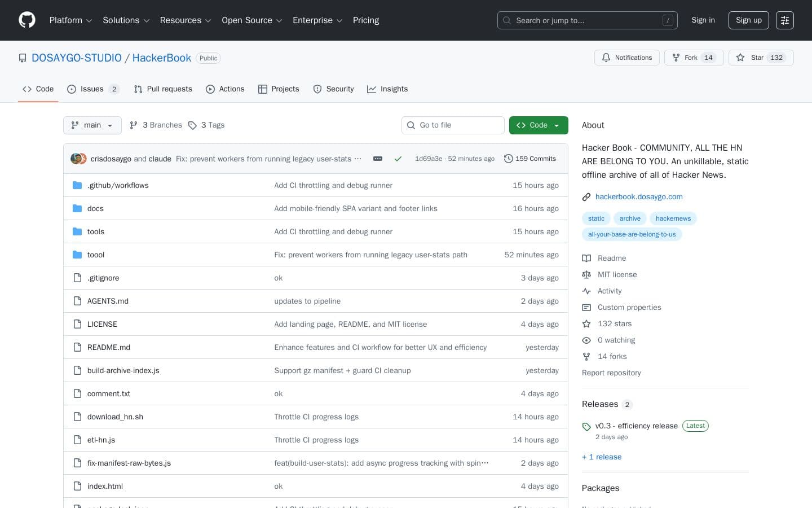
Task: Open the green Code dropdown arrow
Action: (556, 125)
